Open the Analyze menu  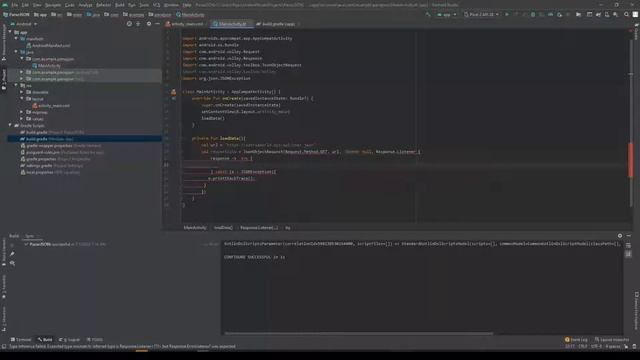(x=85, y=5)
